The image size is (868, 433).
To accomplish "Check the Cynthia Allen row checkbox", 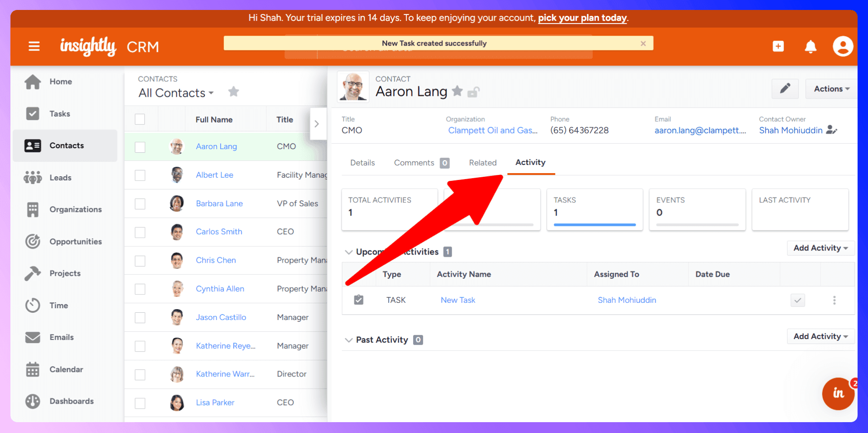I will (x=140, y=289).
